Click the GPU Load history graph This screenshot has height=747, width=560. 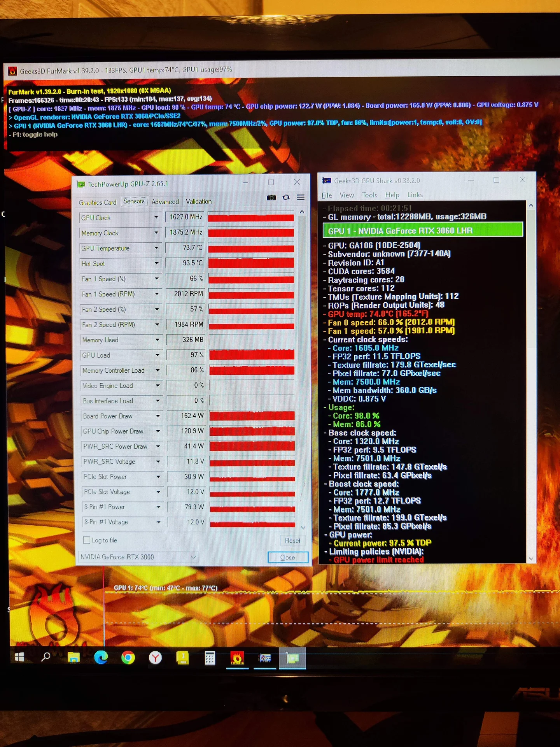click(252, 354)
